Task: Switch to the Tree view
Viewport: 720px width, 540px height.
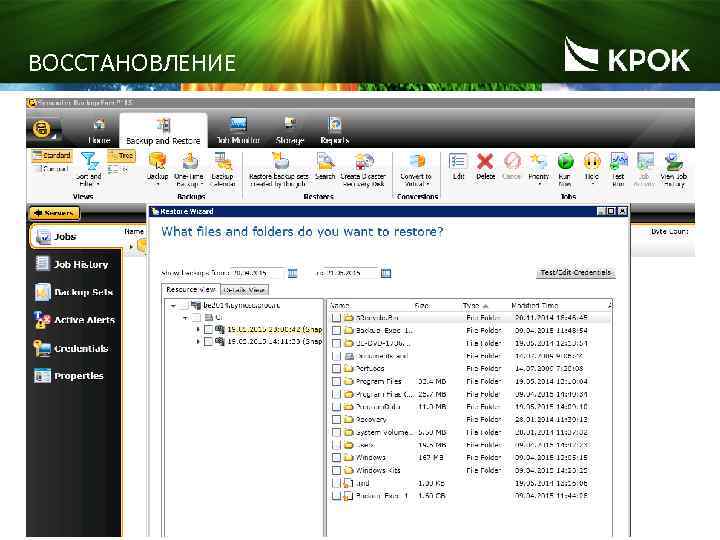Action: coord(121,156)
